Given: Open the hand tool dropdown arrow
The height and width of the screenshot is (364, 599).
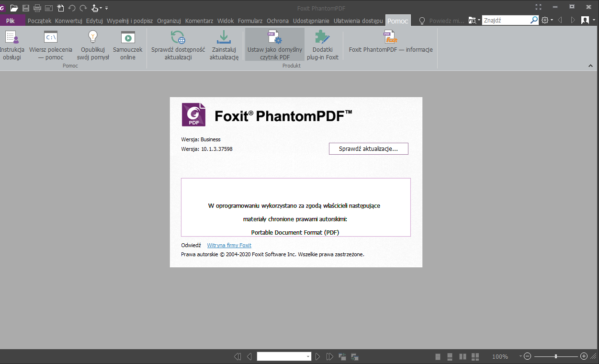Looking at the screenshot, I should [101, 8].
